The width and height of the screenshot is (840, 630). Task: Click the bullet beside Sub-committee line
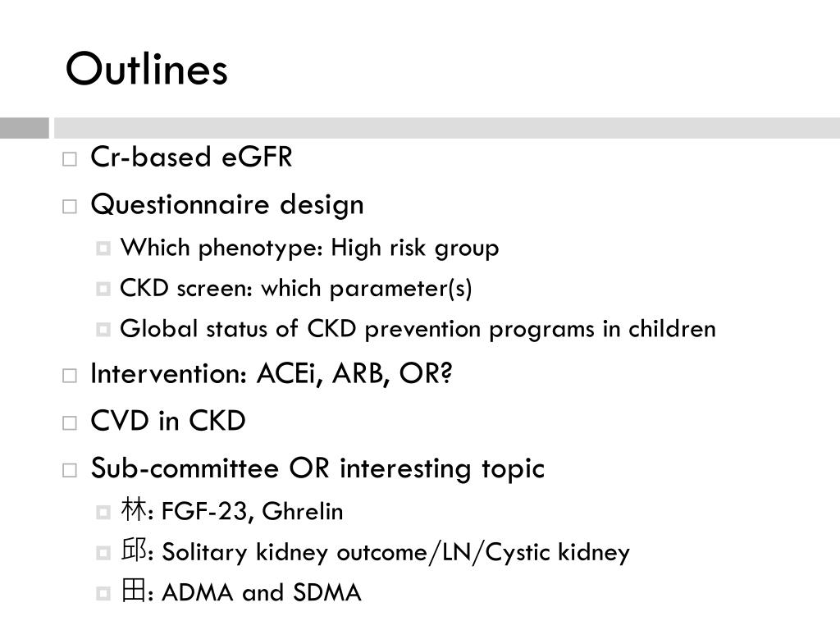[70, 470]
